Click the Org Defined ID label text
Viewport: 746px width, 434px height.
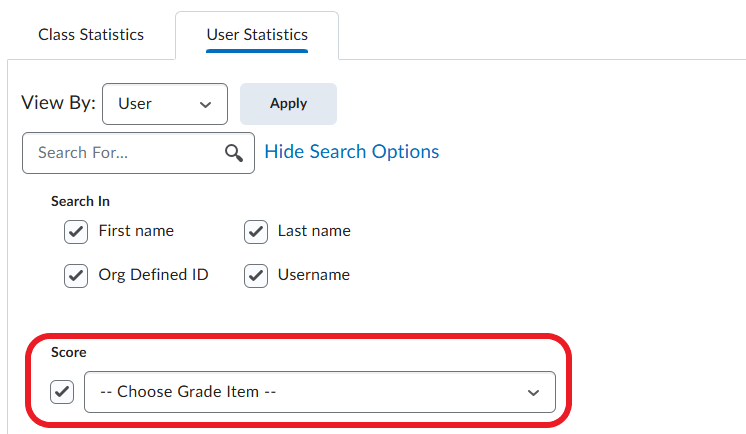point(153,274)
